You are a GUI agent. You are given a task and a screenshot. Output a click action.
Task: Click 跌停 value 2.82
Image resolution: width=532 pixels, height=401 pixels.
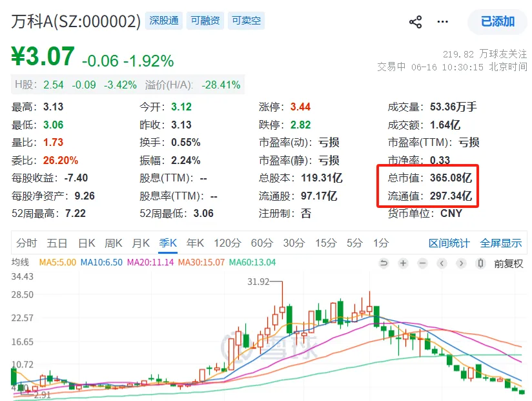click(x=300, y=125)
